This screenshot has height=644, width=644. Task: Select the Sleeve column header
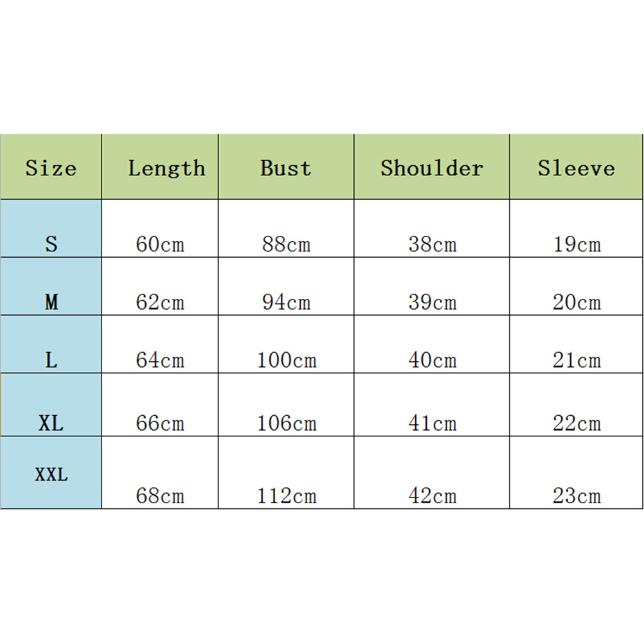click(577, 168)
